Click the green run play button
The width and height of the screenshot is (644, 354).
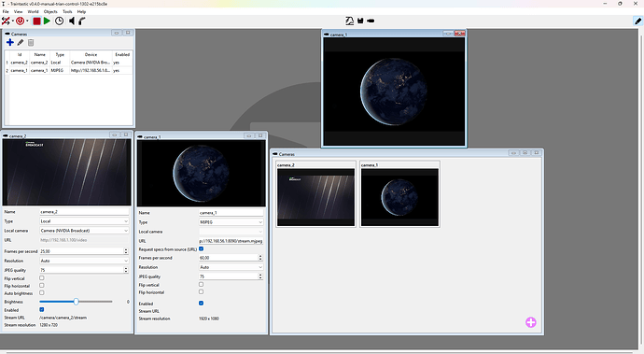tap(48, 21)
